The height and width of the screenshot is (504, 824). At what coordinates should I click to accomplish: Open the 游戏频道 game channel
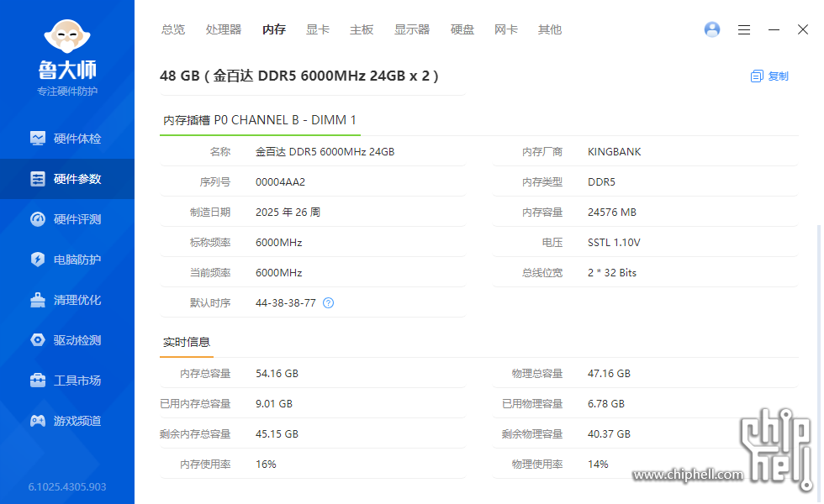67,420
